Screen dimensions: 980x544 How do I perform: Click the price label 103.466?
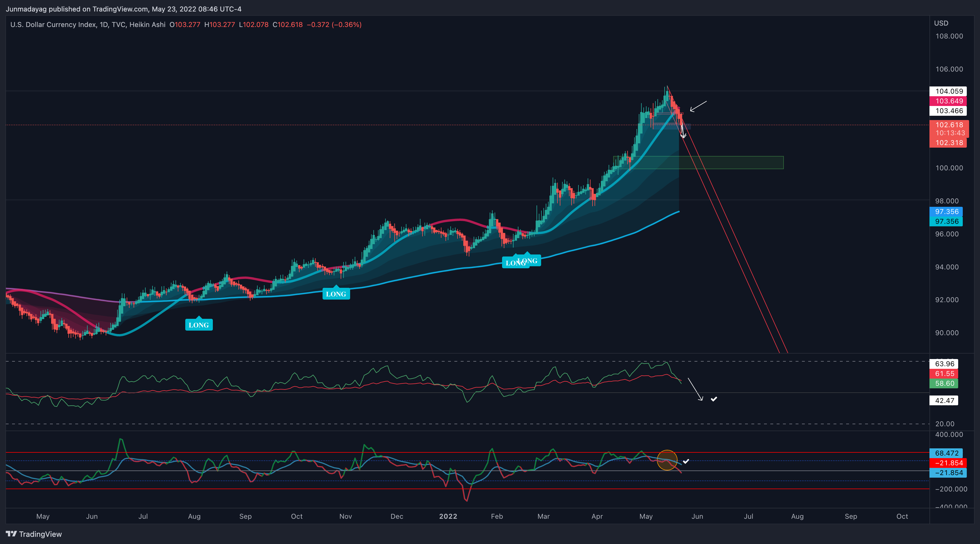(949, 111)
